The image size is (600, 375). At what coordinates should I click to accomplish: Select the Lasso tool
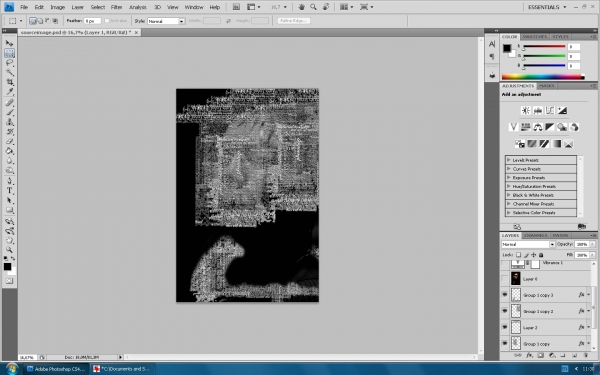point(10,63)
